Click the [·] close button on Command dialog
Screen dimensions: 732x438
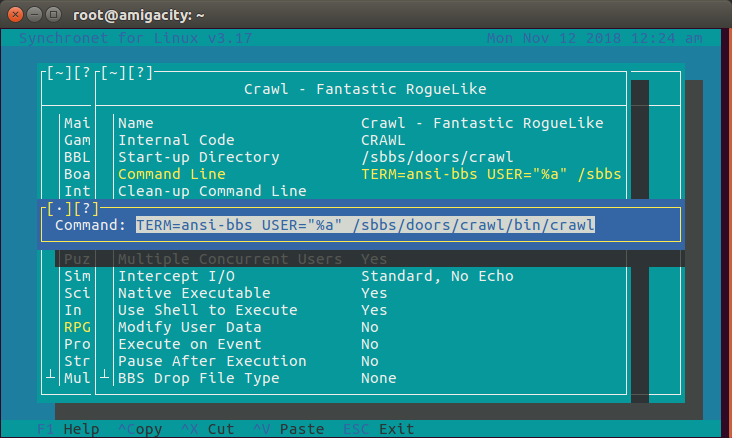(x=59, y=208)
